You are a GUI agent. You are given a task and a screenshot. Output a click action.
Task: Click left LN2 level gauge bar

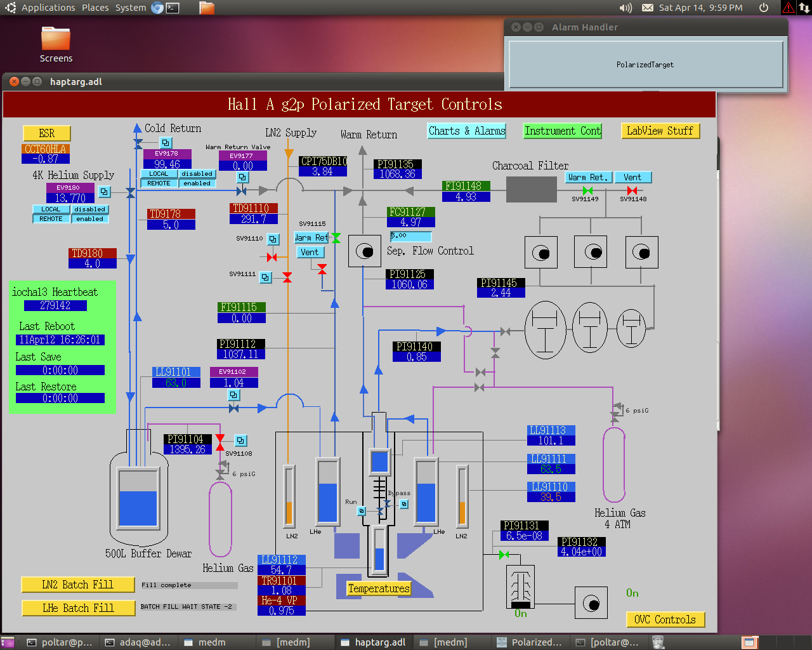(289, 497)
